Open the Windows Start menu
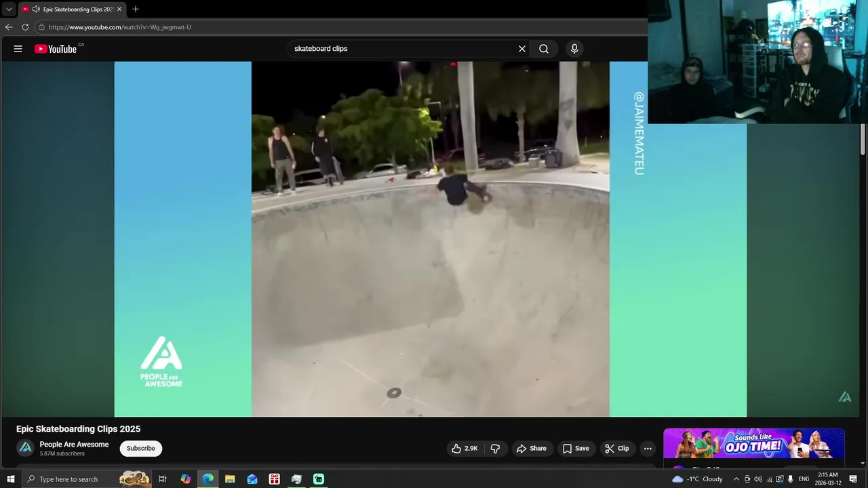Viewport: 868px width, 488px height. (x=10, y=479)
